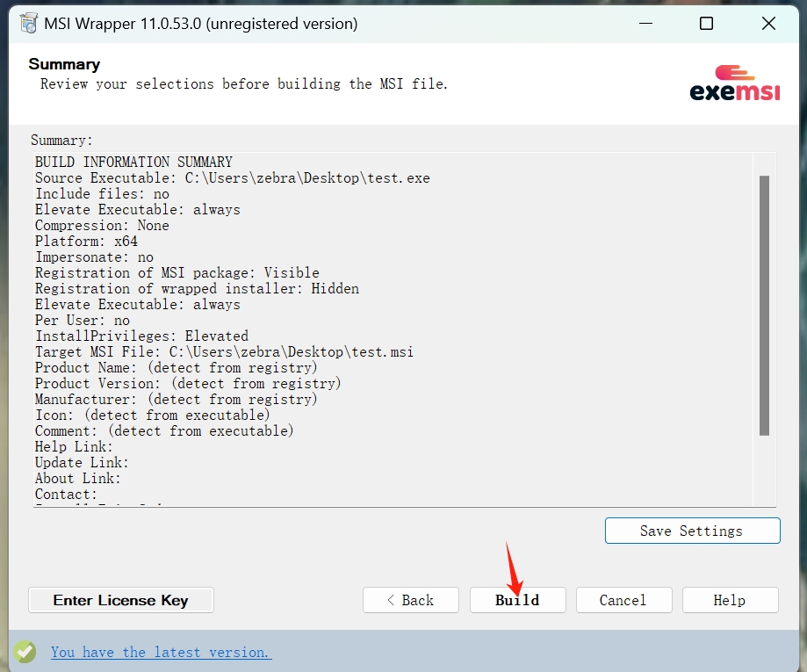Click 'Registration of MSI package: Visible' line

pyautogui.click(x=177, y=272)
